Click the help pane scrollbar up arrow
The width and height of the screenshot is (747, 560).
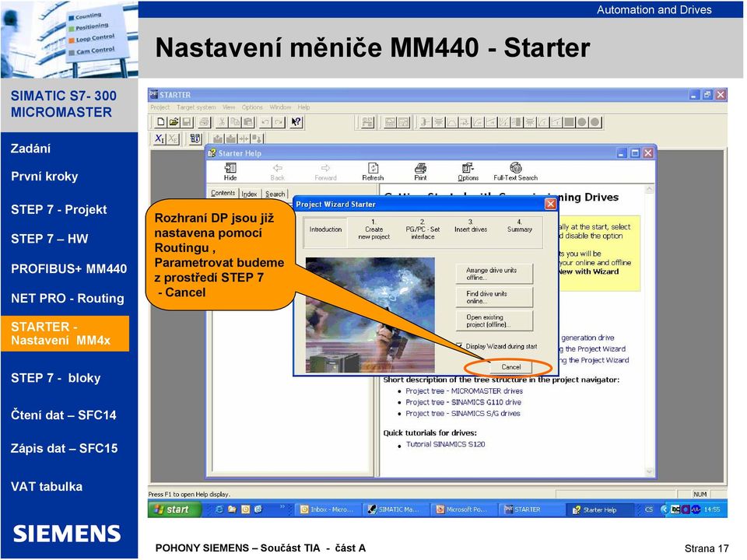coord(649,190)
